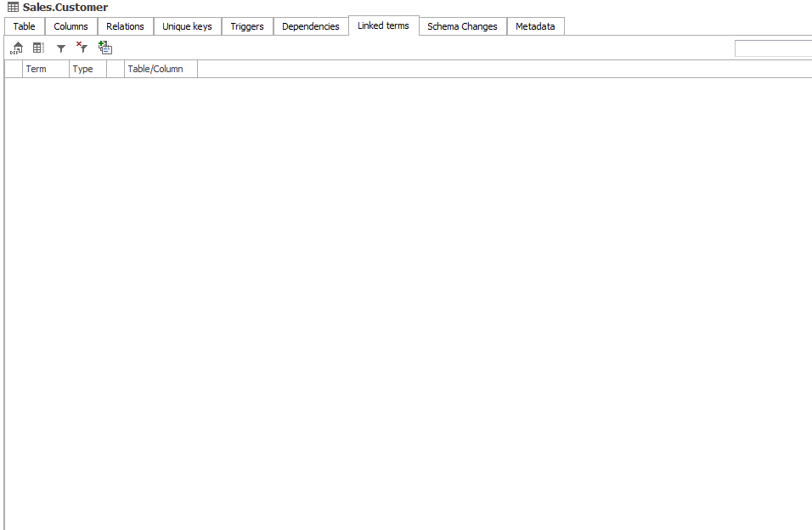Click the Sales.Customer table icon
Screen dimensions: 812x530
point(13,8)
